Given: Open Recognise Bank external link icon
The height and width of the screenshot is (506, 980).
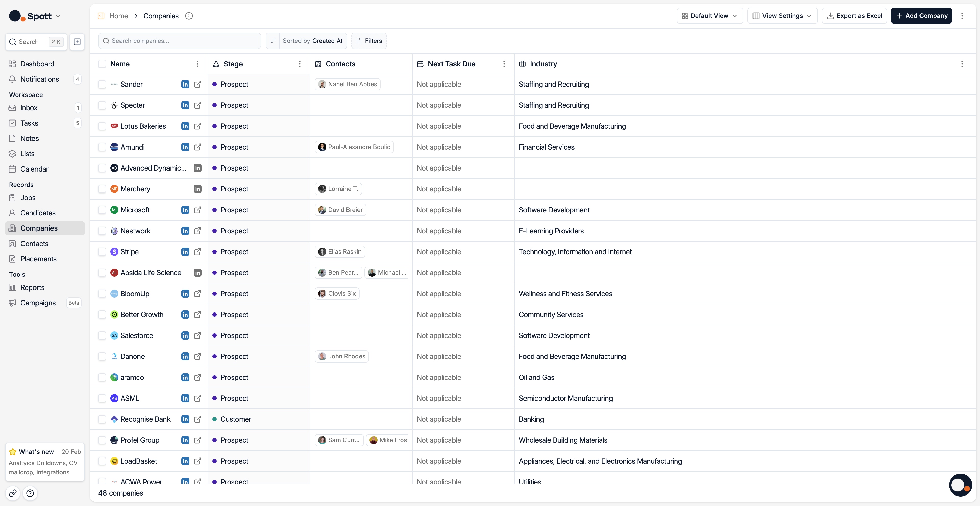Looking at the screenshot, I should (x=197, y=419).
